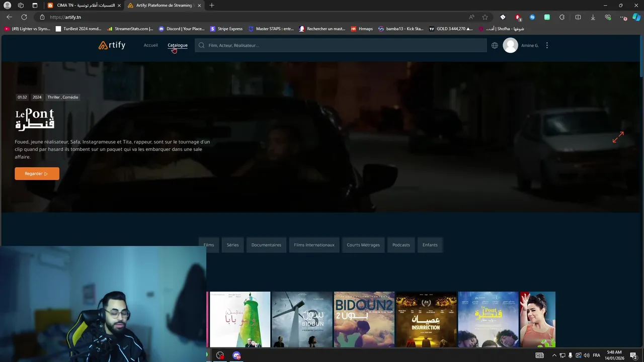The width and height of the screenshot is (644, 362).
Task: Open the Master STAPS bookmark
Action: pyautogui.click(x=271, y=29)
